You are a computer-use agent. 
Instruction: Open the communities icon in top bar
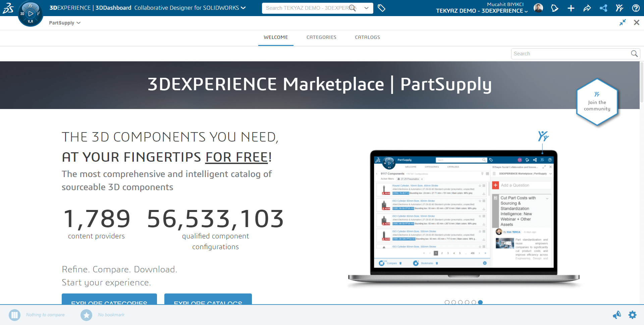tap(620, 8)
